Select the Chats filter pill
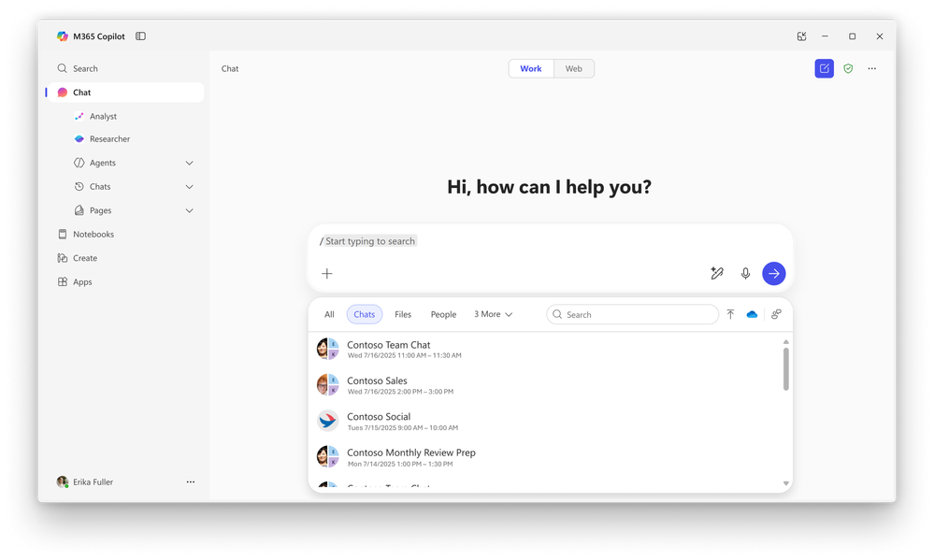The image size is (934, 560). (364, 314)
